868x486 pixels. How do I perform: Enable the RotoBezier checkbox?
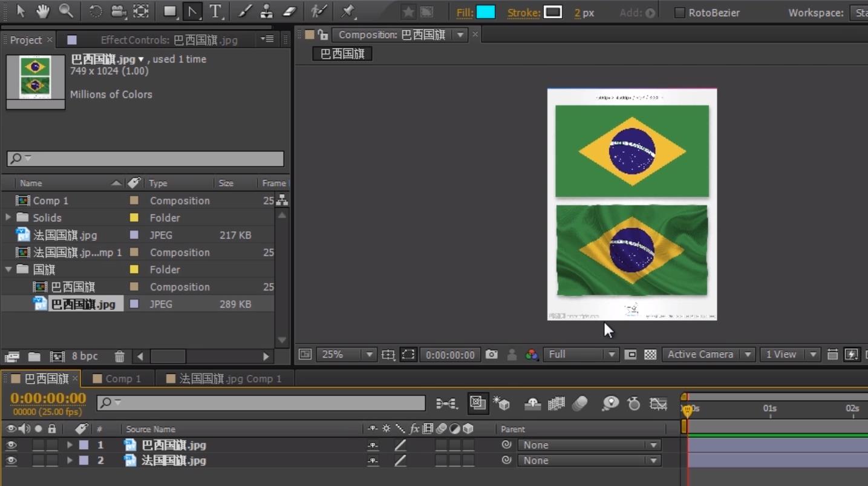pos(679,13)
